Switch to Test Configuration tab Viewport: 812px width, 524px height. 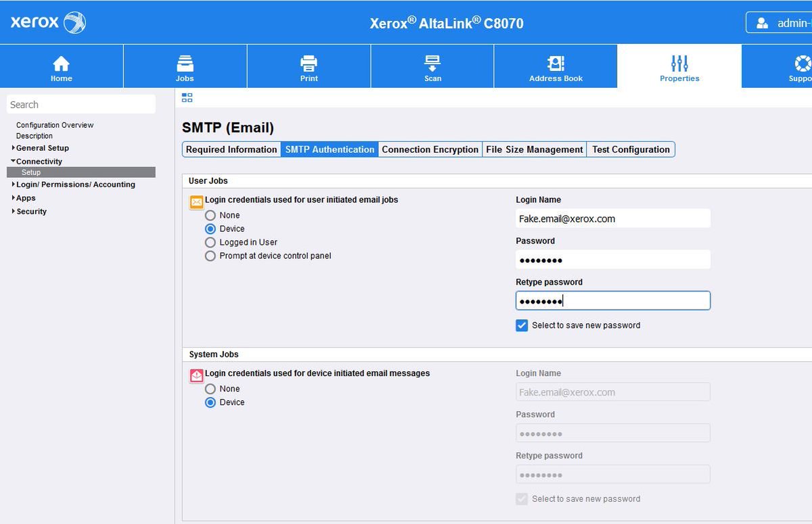[631, 149]
